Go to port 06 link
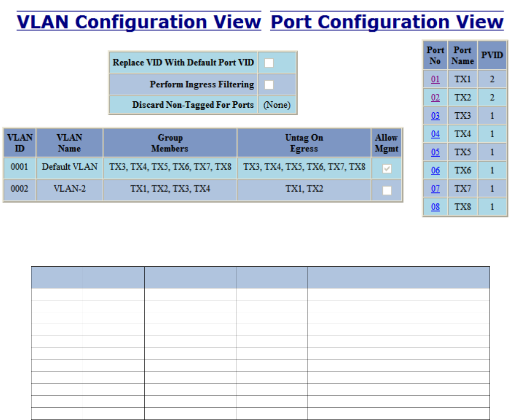The image size is (515, 420). pyautogui.click(x=435, y=171)
